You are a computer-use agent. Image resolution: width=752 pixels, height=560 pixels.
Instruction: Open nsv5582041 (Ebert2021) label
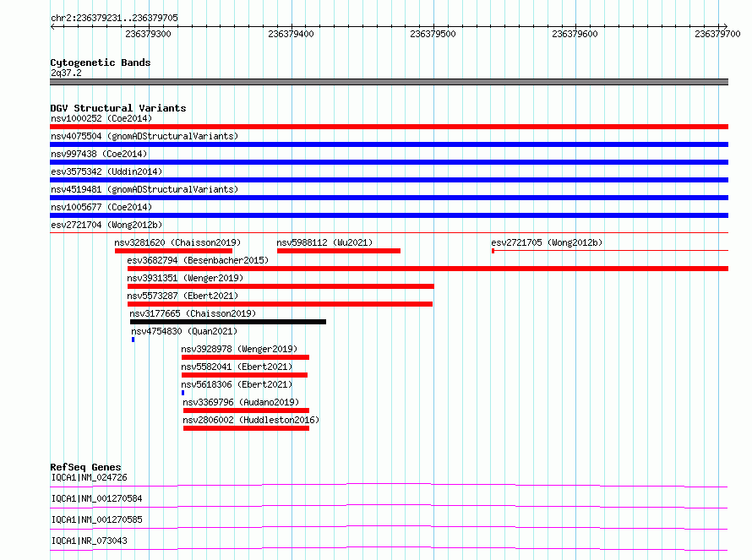[237, 367]
